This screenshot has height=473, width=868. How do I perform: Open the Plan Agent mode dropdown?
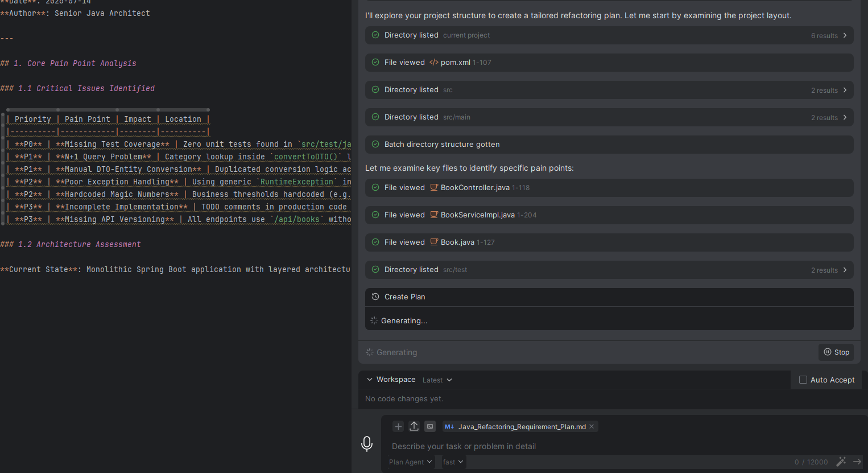click(410, 462)
